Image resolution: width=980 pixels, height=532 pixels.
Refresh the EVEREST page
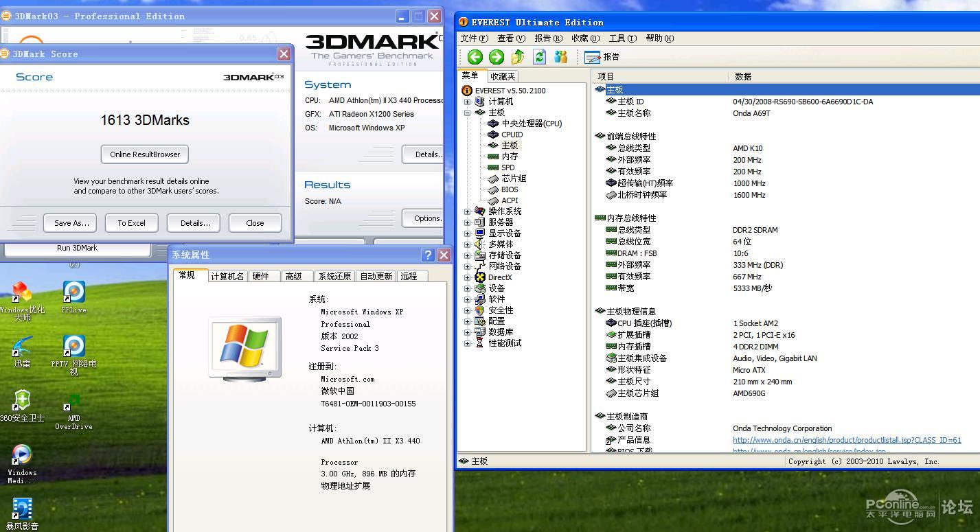tap(540, 57)
